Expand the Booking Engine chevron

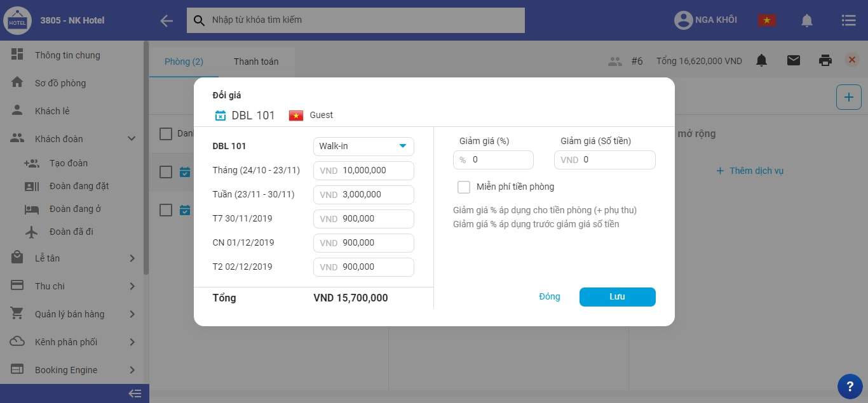[132, 370]
